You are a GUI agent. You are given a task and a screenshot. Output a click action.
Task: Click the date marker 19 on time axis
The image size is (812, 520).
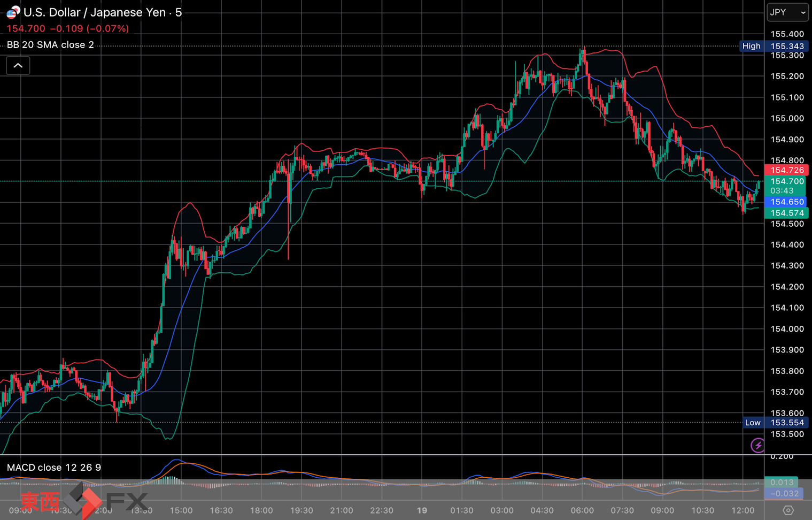[x=422, y=510]
